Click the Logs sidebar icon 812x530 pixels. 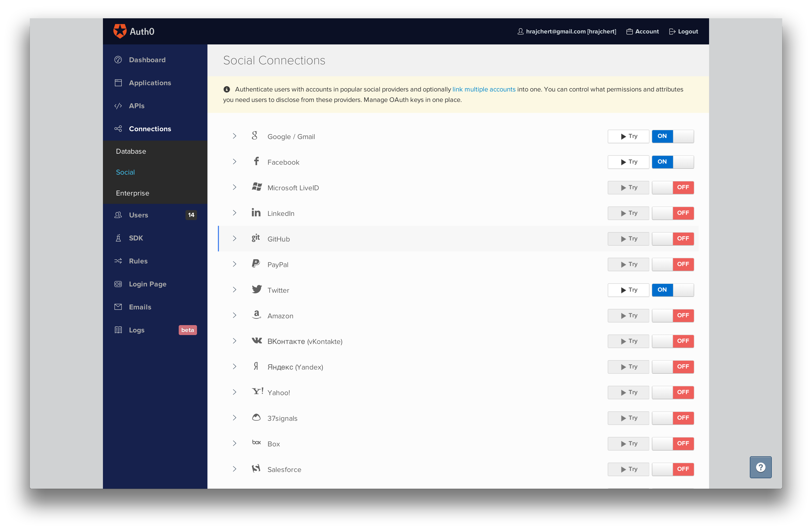(x=119, y=330)
